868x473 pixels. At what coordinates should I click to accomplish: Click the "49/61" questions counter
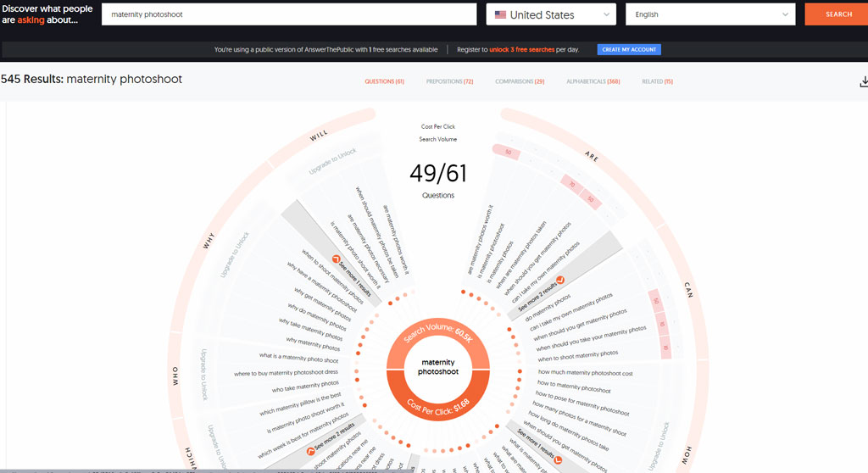(438, 174)
